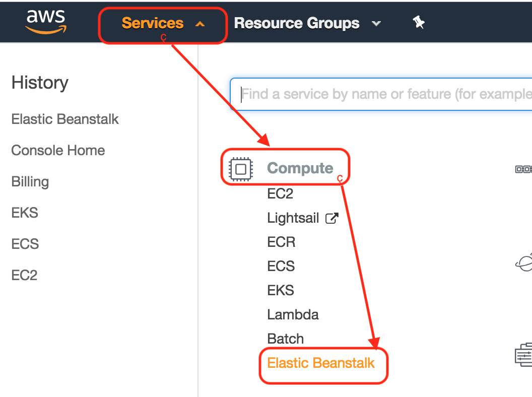The height and width of the screenshot is (397, 532).
Task: Open EC2 under Compute
Action: (x=280, y=194)
